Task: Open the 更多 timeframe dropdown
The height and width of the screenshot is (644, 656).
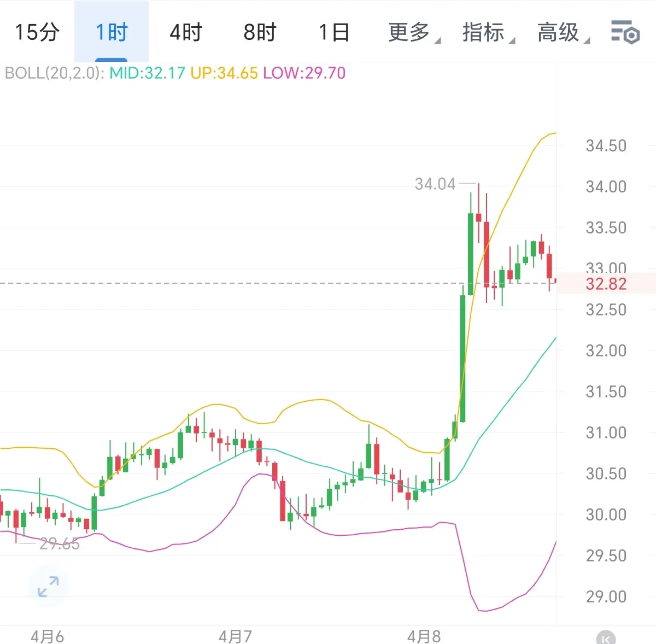Action: pos(414,32)
